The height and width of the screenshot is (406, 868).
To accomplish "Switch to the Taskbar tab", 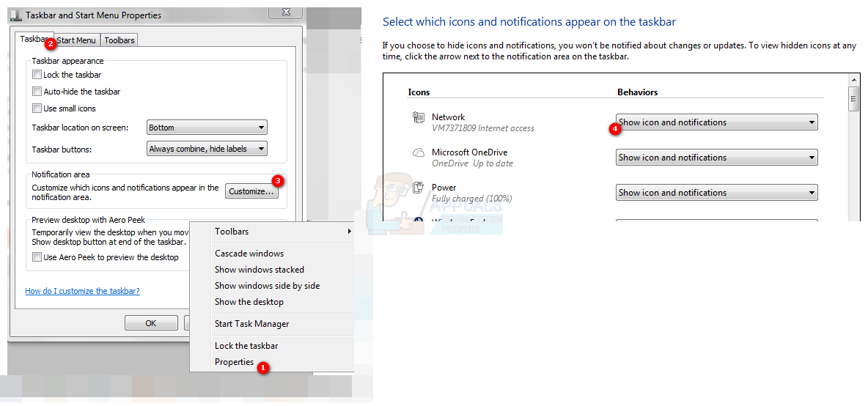I will coord(34,40).
